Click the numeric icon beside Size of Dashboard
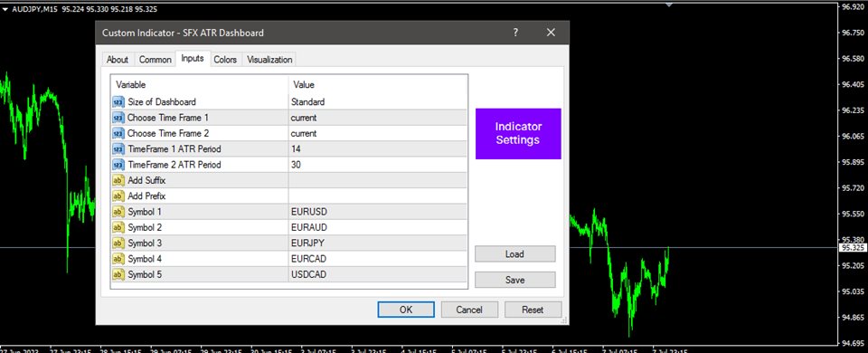868x353 pixels. pyautogui.click(x=118, y=102)
